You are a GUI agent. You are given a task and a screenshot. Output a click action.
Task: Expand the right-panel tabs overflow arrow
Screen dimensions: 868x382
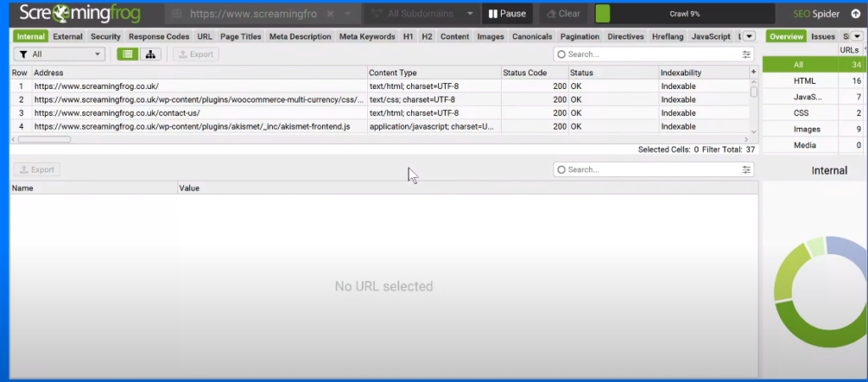point(857,36)
